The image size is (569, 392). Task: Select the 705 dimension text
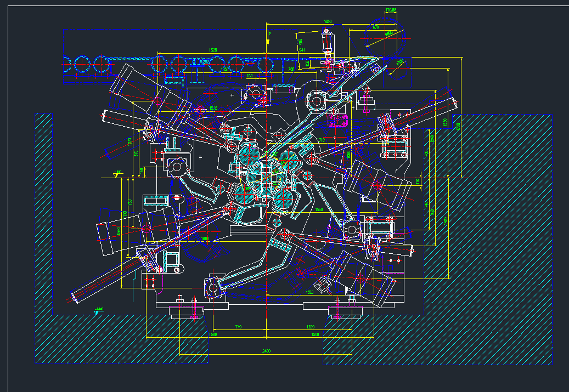click(x=291, y=69)
